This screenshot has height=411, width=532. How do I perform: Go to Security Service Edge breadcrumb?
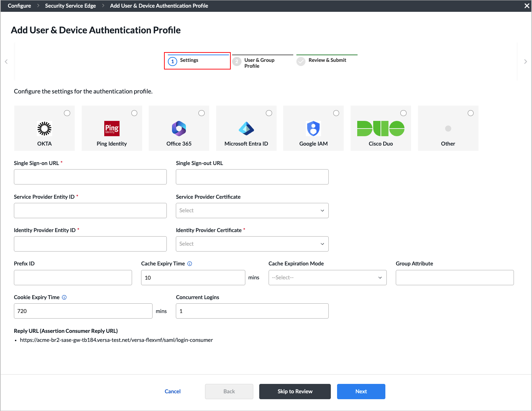point(70,6)
